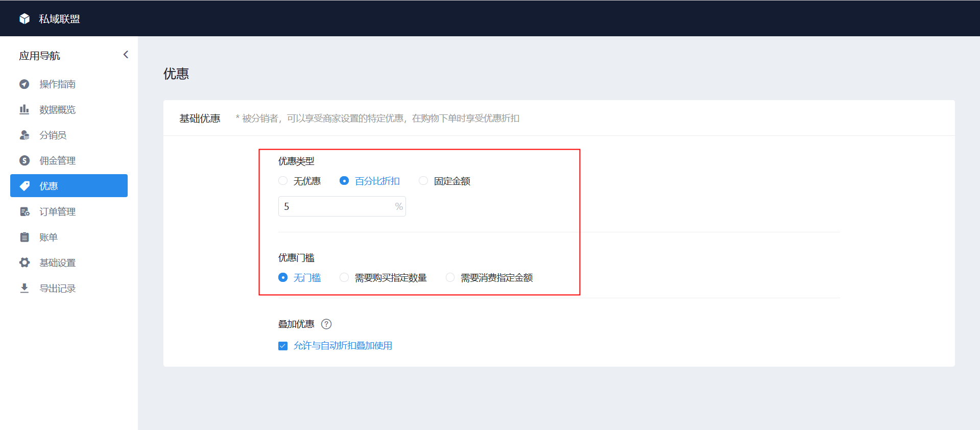Open 佣金管理 section
This screenshot has height=430, width=980.
click(69, 160)
